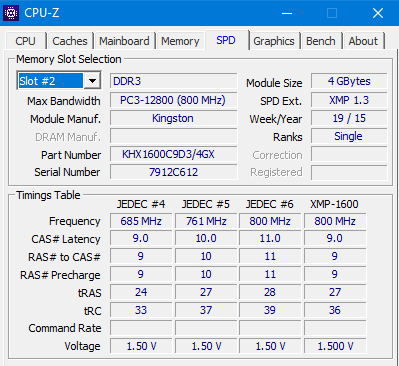Click the XMP-1600 column header
This screenshot has height=366, width=399.
point(334,204)
